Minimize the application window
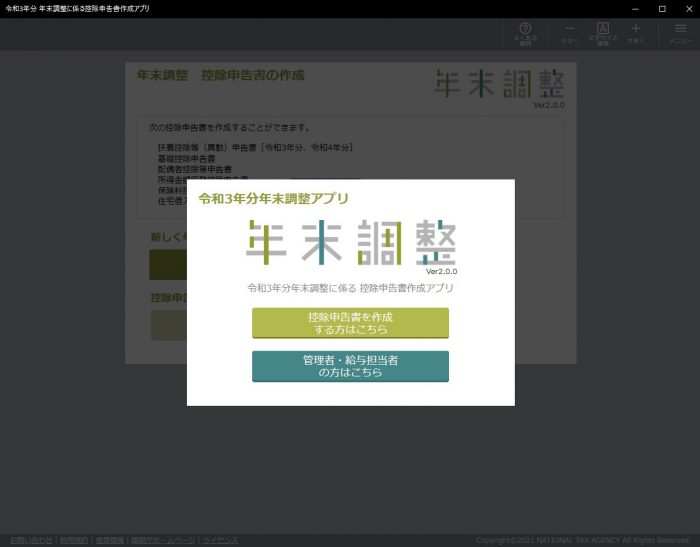This screenshot has height=547, width=700. point(635,9)
